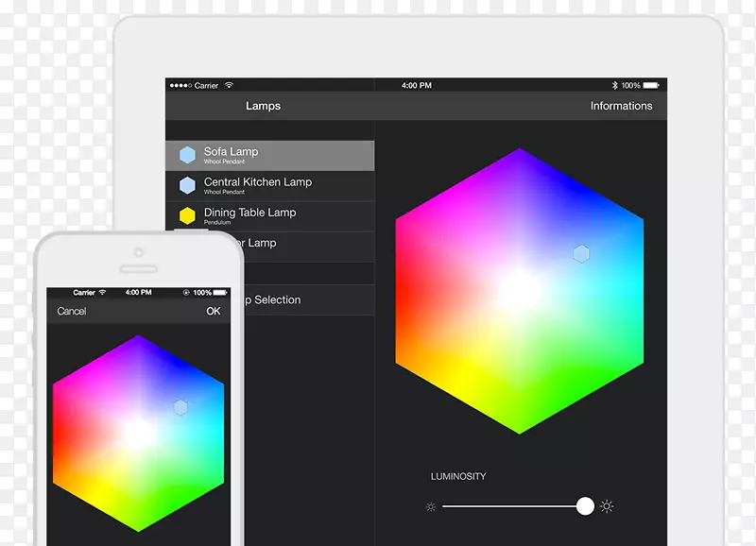This screenshot has height=546, width=756.
Task: Click the tablet battery icon
Action: pyautogui.click(x=651, y=85)
